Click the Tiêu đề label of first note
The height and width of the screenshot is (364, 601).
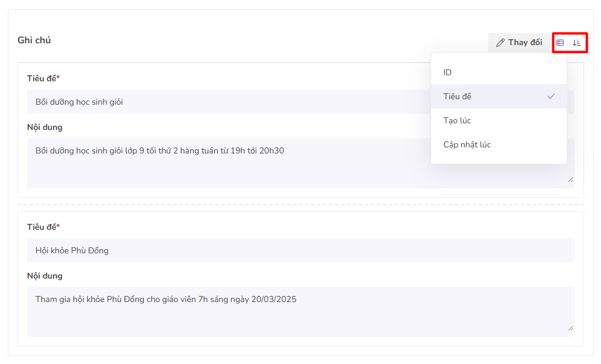coord(43,78)
